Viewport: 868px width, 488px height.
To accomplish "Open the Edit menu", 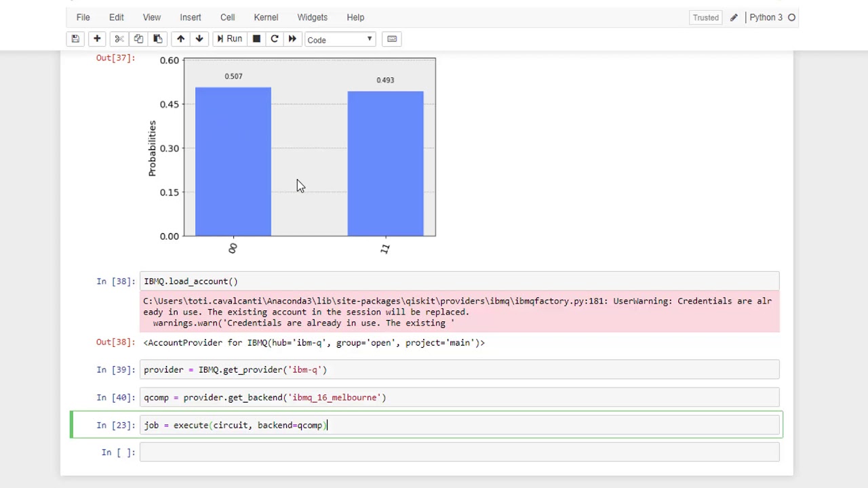I will coord(117,18).
